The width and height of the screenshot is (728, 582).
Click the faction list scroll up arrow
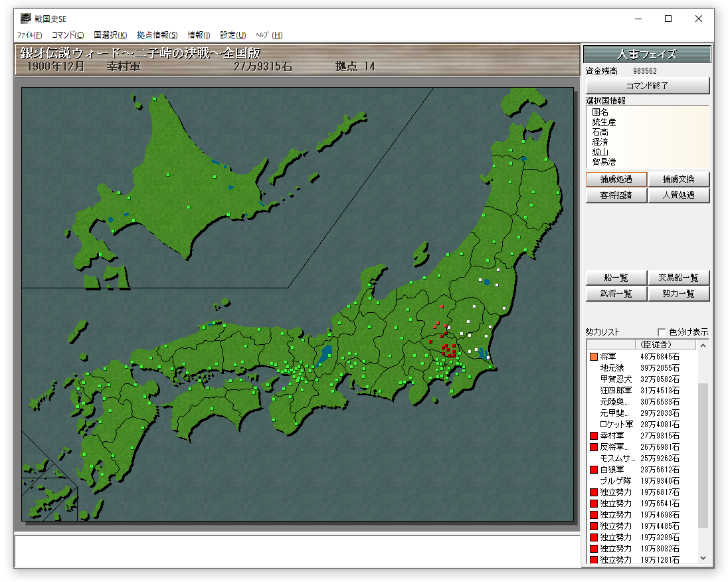click(703, 345)
